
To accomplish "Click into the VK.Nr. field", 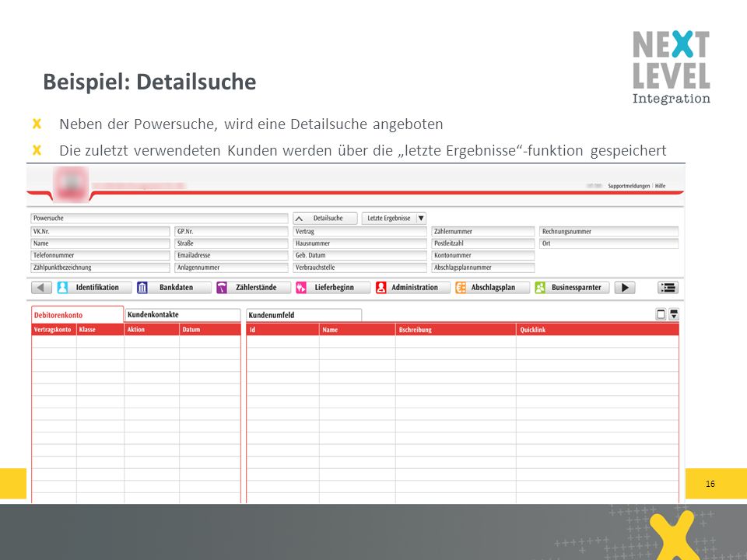I will (x=100, y=232).
